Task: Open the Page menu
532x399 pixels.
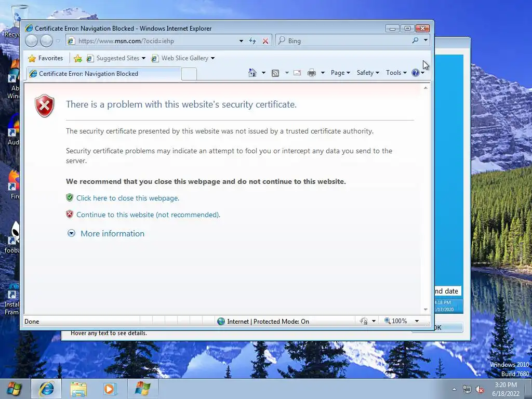Action: click(x=340, y=73)
